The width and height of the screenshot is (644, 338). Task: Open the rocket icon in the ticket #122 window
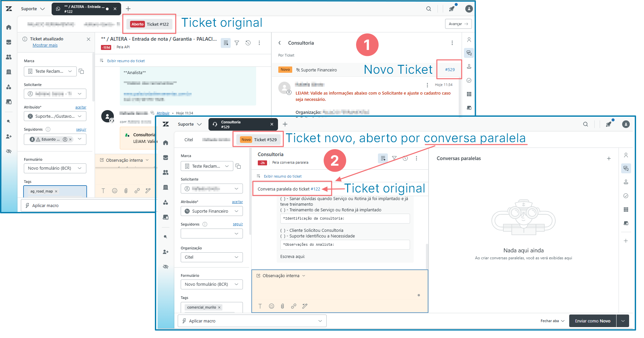(452, 9)
